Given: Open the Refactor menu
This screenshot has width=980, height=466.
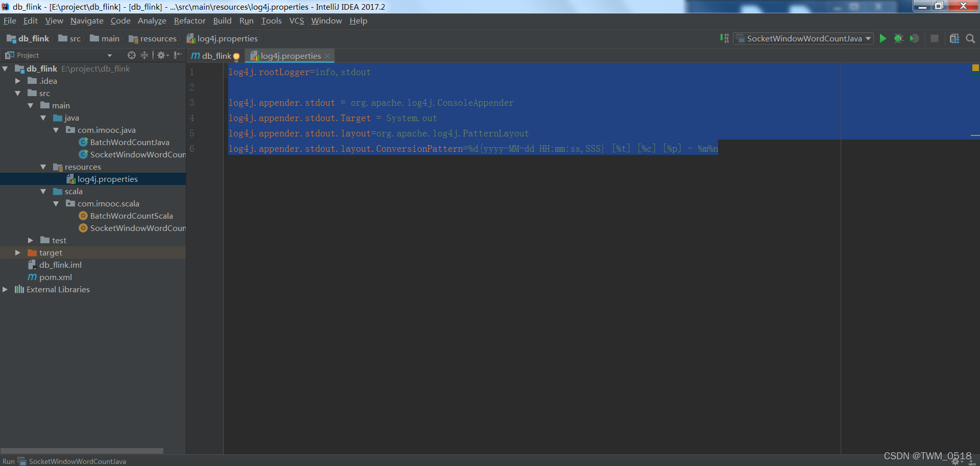Looking at the screenshot, I should 189,21.
